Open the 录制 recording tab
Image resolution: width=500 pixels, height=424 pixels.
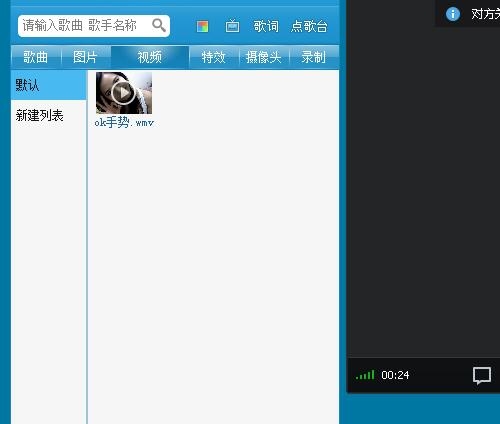click(x=314, y=57)
